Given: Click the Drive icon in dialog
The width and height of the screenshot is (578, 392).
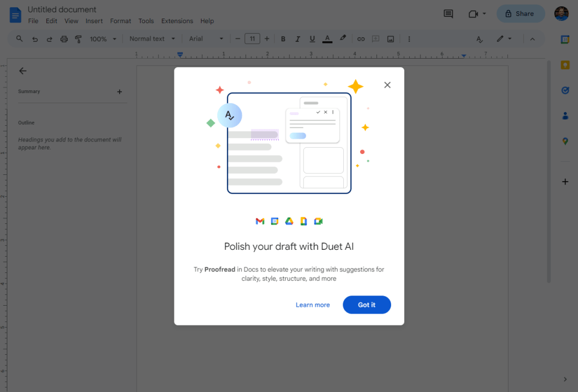Looking at the screenshot, I should (289, 221).
